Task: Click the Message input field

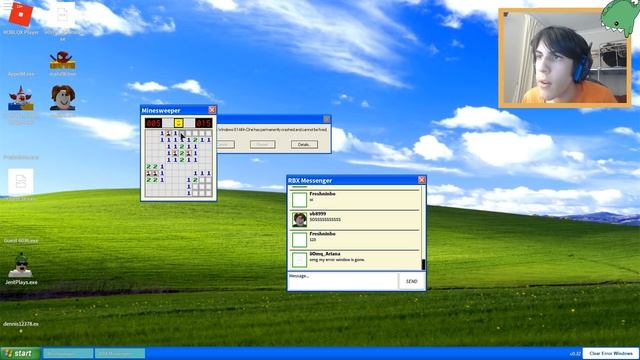Action: [x=343, y=281]
